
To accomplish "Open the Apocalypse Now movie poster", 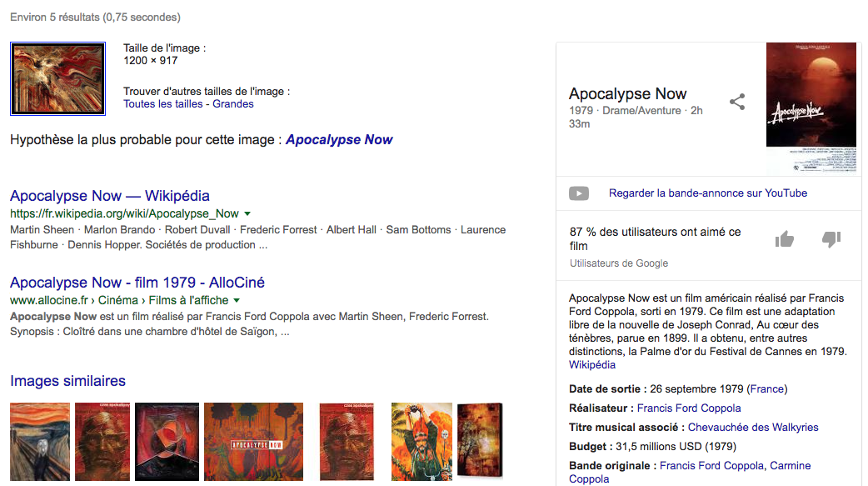I will (x=811, y=108).
